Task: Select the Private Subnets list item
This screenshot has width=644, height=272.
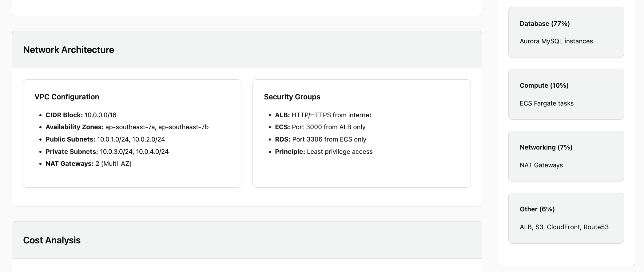Action: [107, 152]
